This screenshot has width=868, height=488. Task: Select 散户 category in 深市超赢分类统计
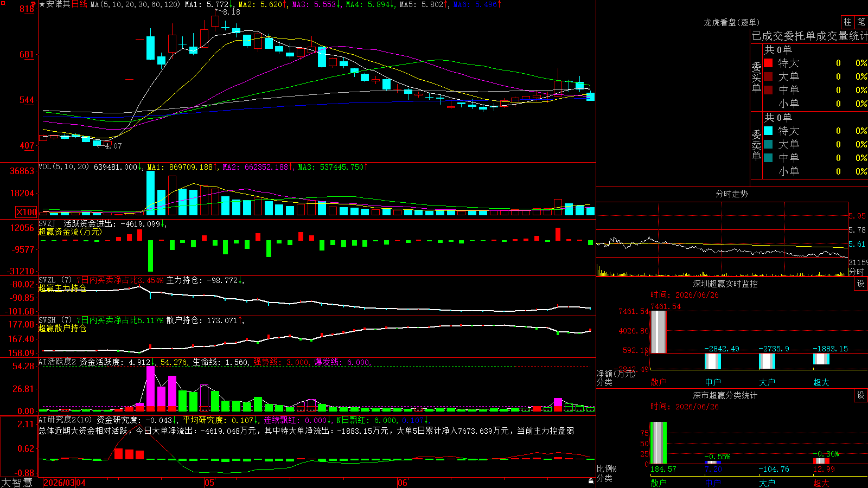point(659,483)
